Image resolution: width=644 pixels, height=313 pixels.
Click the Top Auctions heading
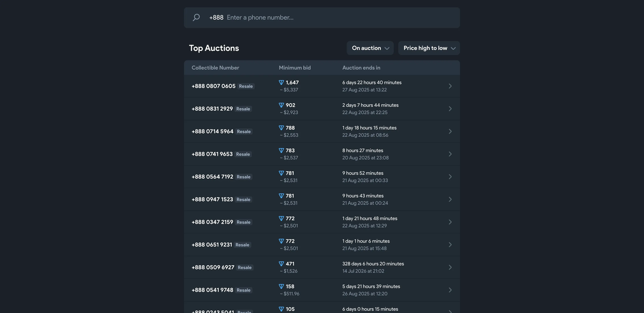pyautogui.click(x=214, y=48)
